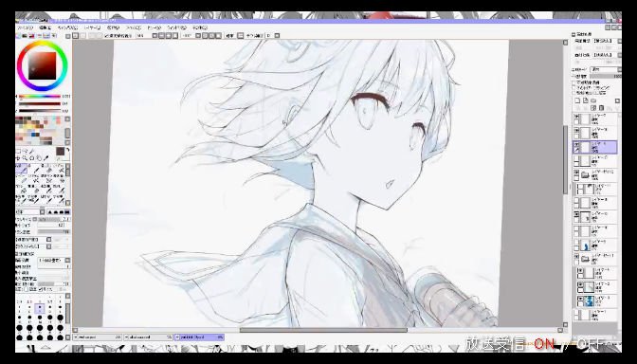
Task: Click the highlighted active document tab
Action: 199,337
